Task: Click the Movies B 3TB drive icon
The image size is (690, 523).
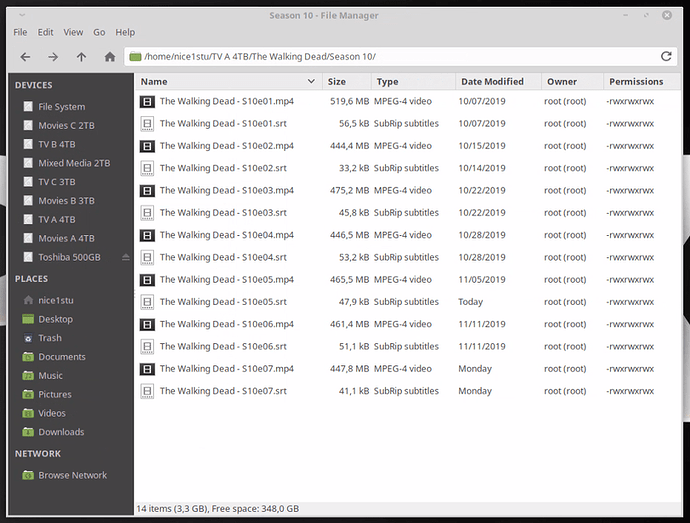Action: pyautogui.click(x=28, y=201)
